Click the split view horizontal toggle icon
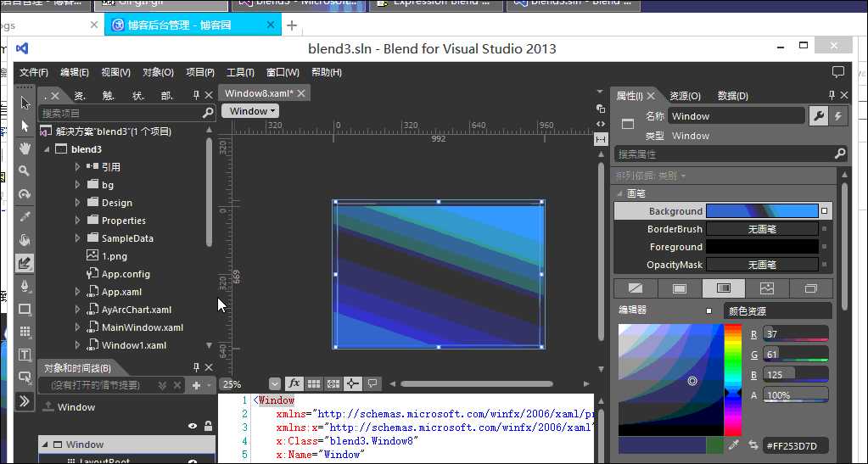The height and width of the screenshot is (464, 868). point(601,139)
